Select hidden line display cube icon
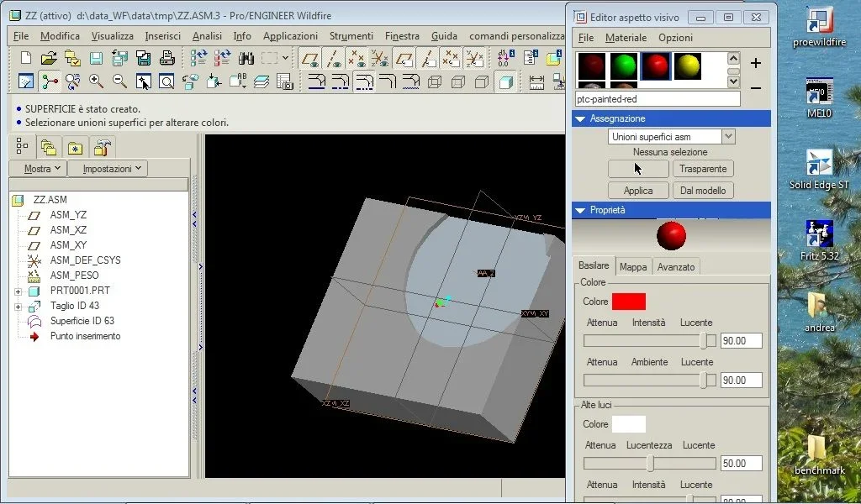Image resolution: width=861 pixels, height=504 pixels. click(x=458, y=81)
